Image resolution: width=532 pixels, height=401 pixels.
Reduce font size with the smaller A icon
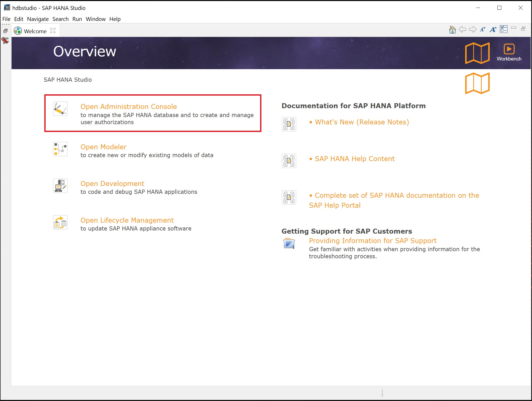tap(482, 30)
